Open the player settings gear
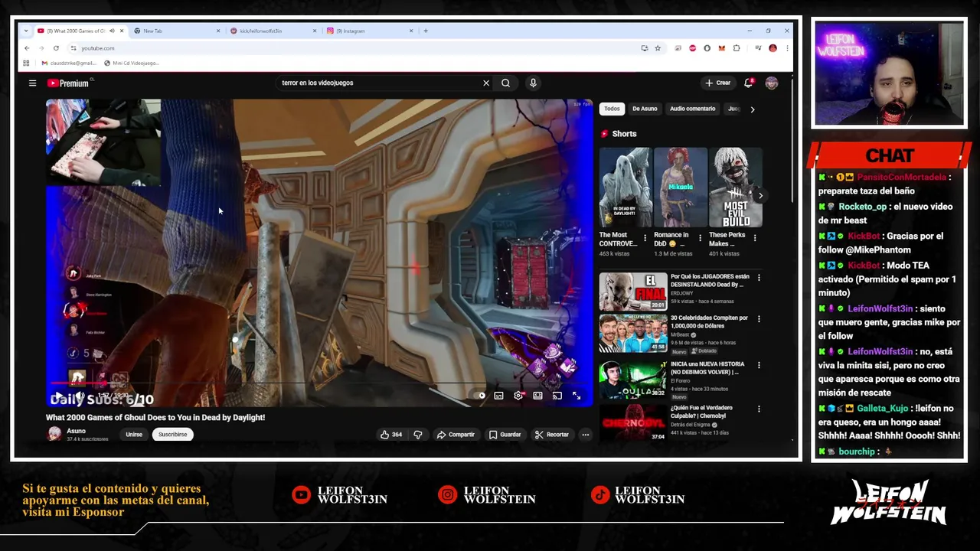The image size is (980, 551). 518,396
